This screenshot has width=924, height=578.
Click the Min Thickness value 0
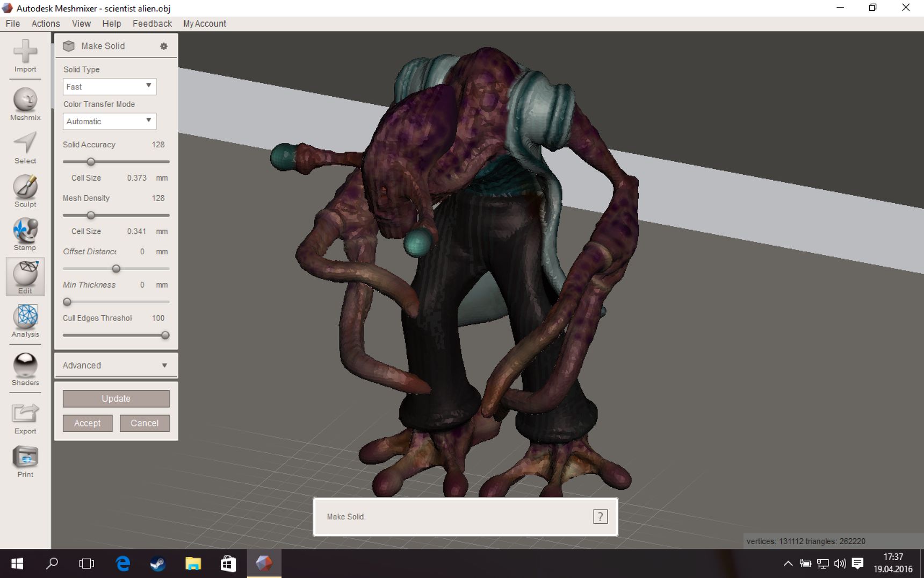click(x=142, y=285)
